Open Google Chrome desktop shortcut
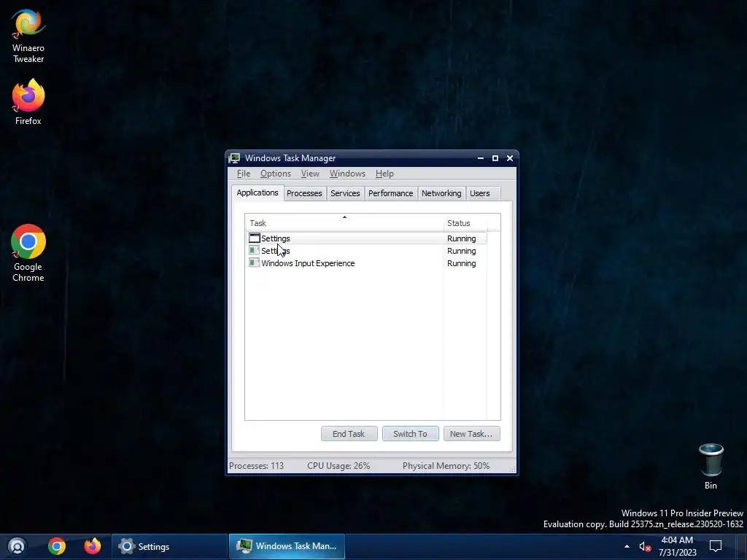Viewport: 747px width, 560px height. (x=28, y=253)
